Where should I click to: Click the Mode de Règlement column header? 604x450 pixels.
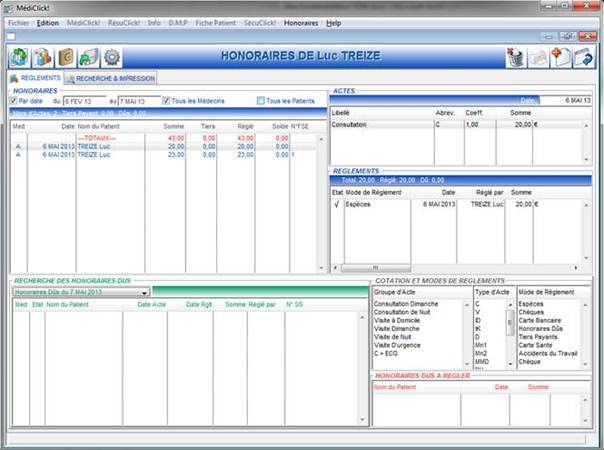373,192
